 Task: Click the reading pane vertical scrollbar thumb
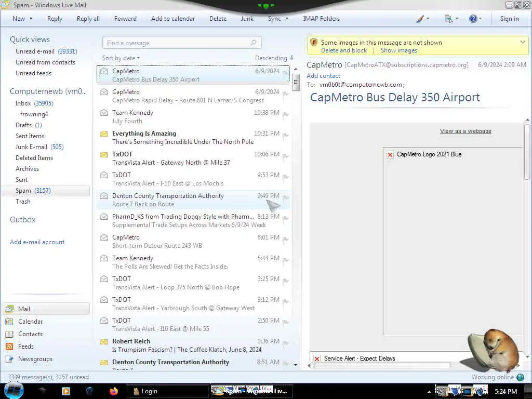(527, 152)
